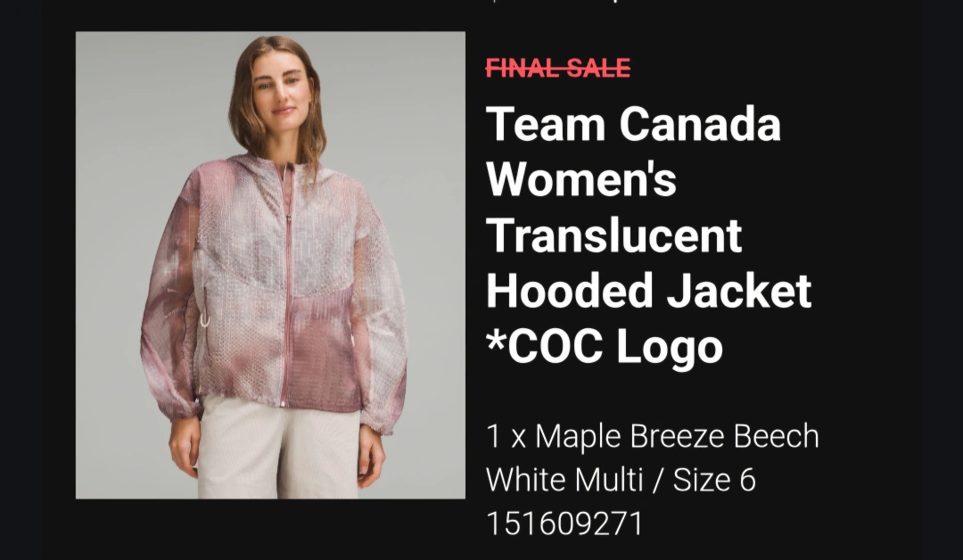Select the Size 6 text
This screenshot has height=560, width=963.
[x=714, y=480]
